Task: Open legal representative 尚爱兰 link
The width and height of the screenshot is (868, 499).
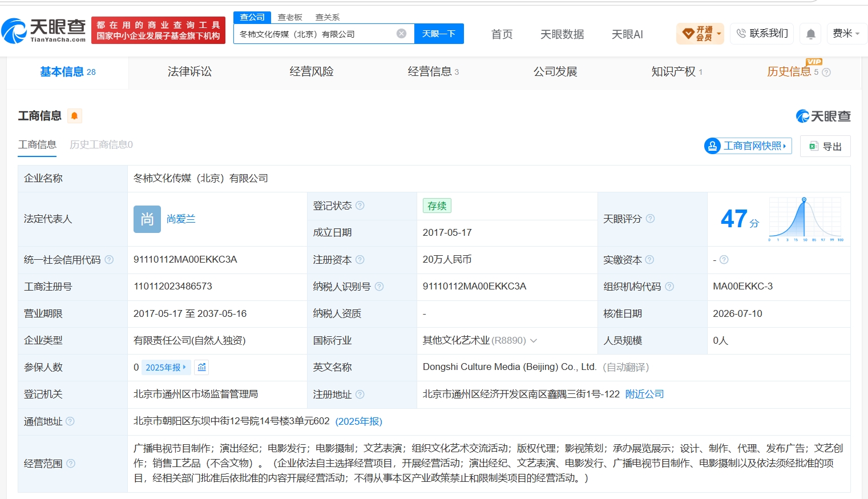Action: pyautogui.click(x=181, y=219)
